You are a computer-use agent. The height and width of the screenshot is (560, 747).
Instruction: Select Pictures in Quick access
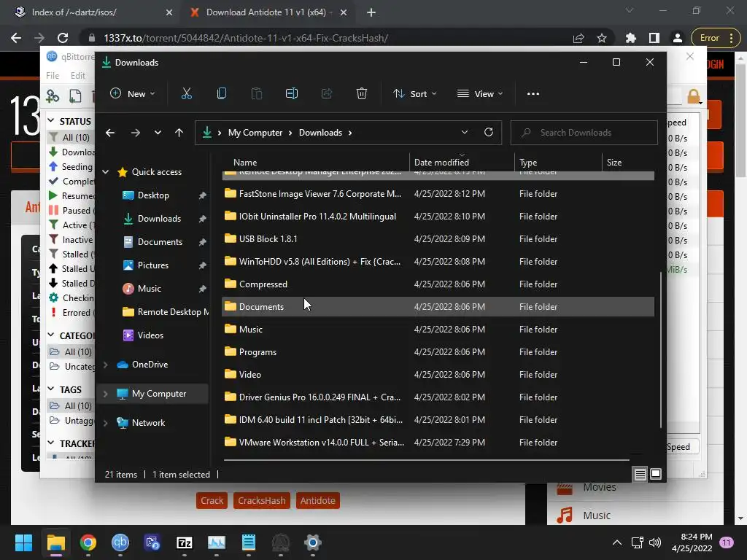[153, 265]
